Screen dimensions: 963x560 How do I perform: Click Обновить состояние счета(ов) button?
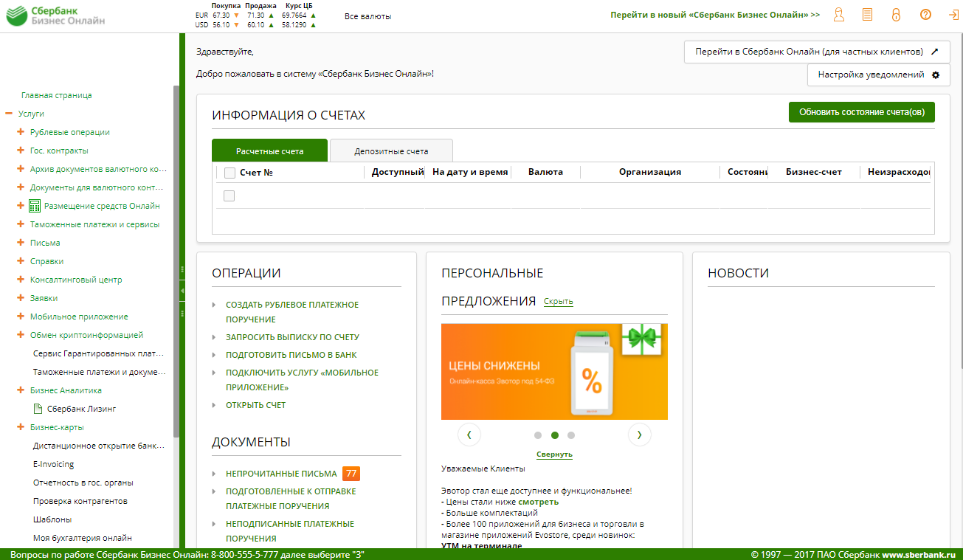862,112
